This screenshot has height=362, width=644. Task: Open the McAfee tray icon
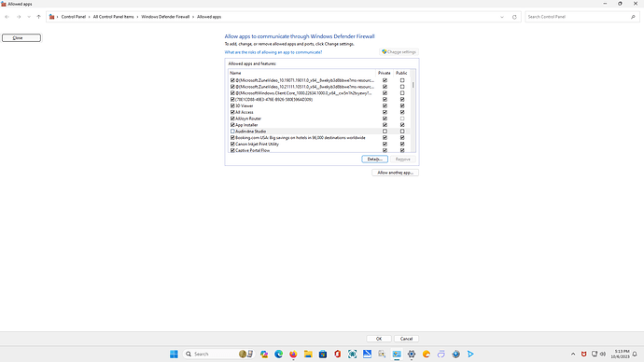(x=583, y=354)
